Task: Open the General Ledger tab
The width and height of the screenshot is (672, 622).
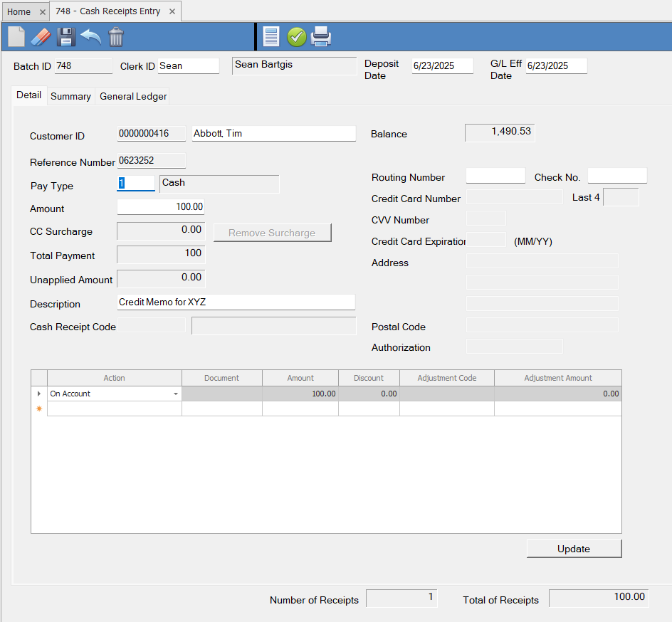Action: click(133, 96)
